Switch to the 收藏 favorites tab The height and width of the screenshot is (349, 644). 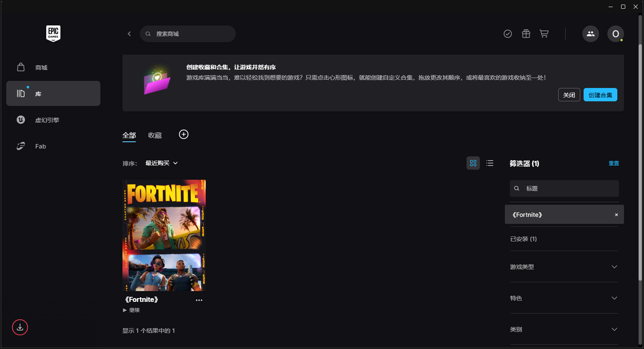[x=155, y=136]
